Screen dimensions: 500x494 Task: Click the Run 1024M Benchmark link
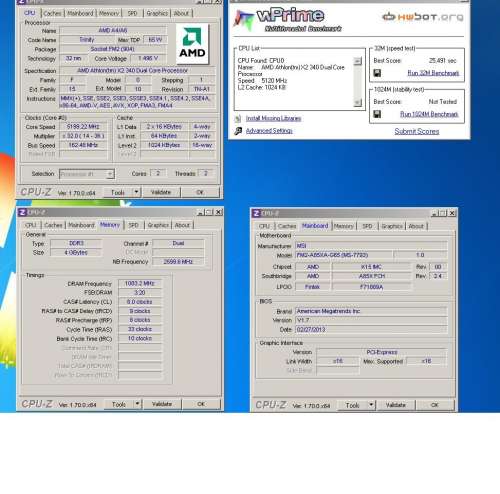tap(429, 114)
